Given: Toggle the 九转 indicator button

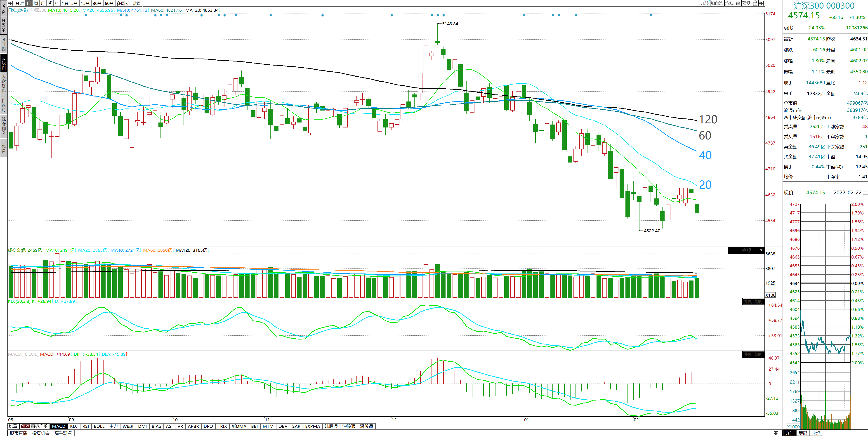Looking at the screenshot, I should (705, 3).
